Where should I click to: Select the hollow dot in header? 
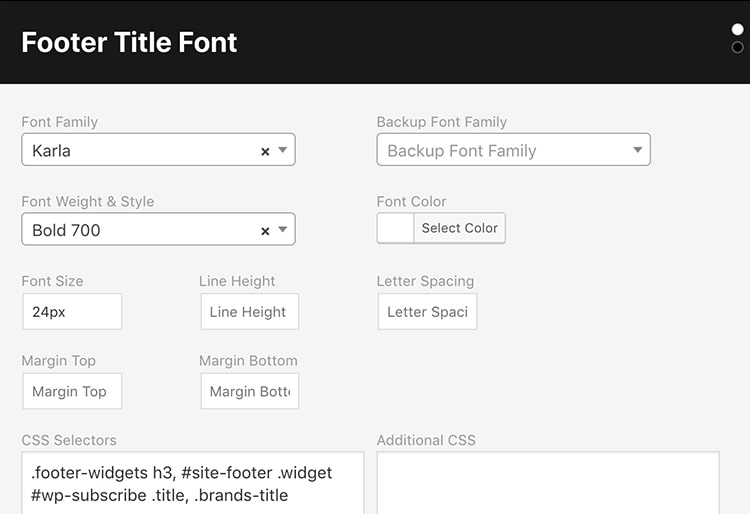tap(737, 47)
